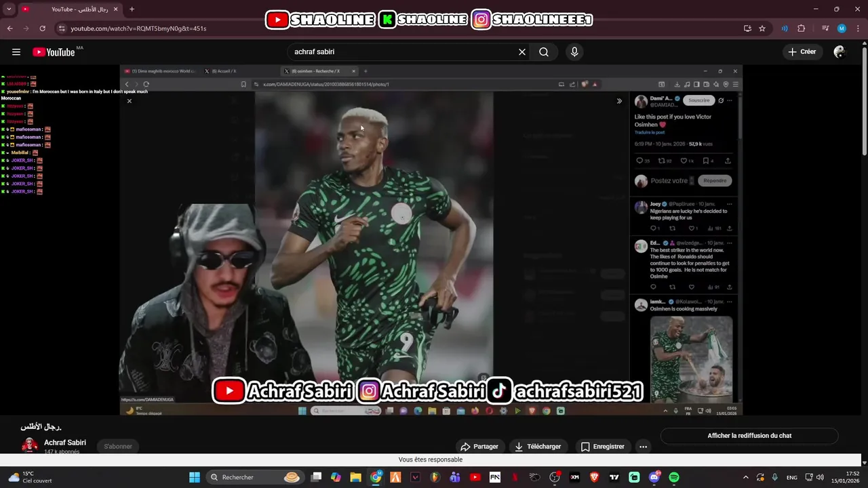
Task: Open Spotify from the taskbar
Action: pyautogui.click(x=674, y=477)
